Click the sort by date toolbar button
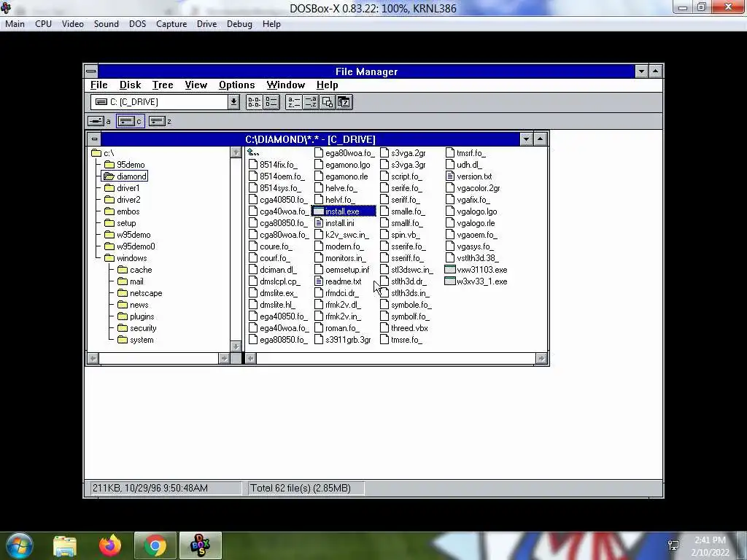Image resolution: width=747 pixels, height=560 pixels. click(x=344, y=102)
